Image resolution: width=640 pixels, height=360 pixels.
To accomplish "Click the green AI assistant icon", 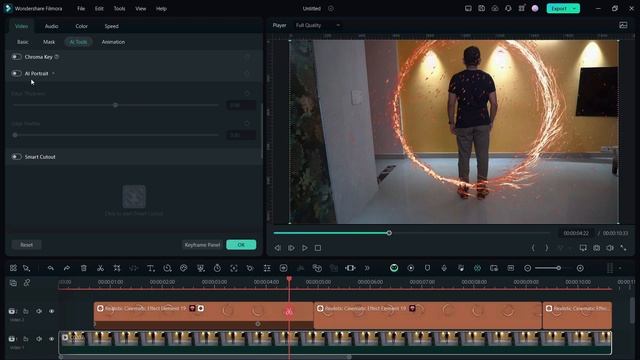I will (x=394, y=268).
